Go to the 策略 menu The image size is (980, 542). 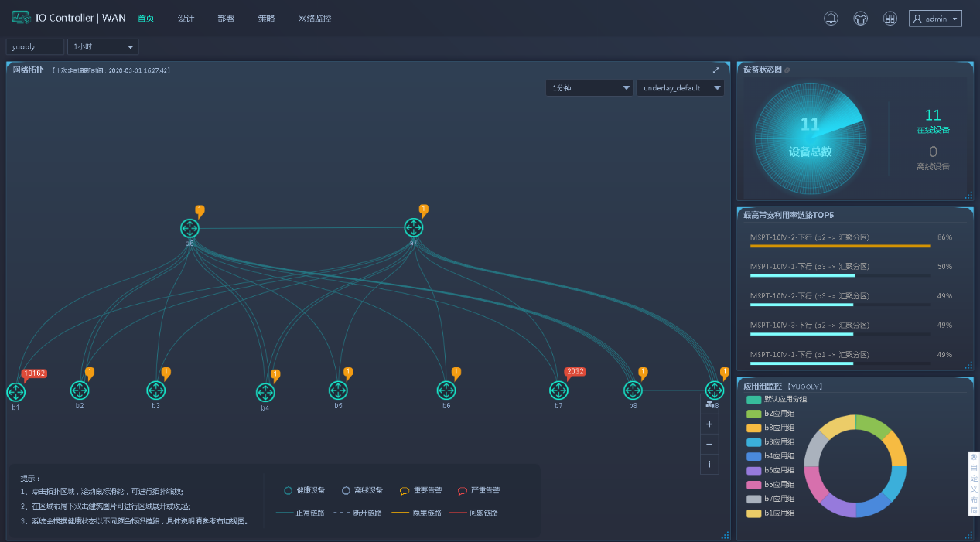click(x=266, y=19)
